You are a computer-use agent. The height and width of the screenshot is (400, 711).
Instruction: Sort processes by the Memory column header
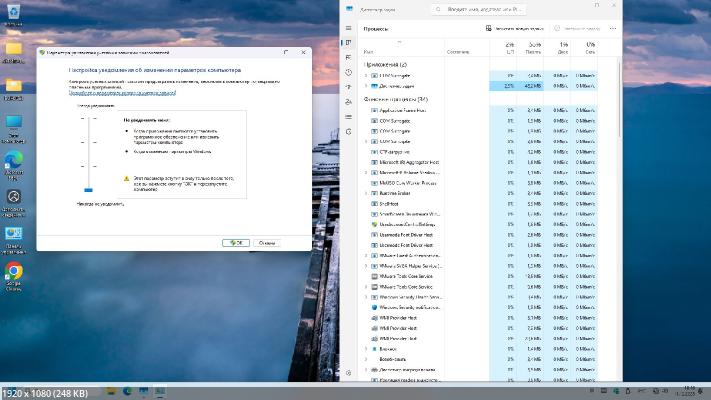click(x=534, y=47)
